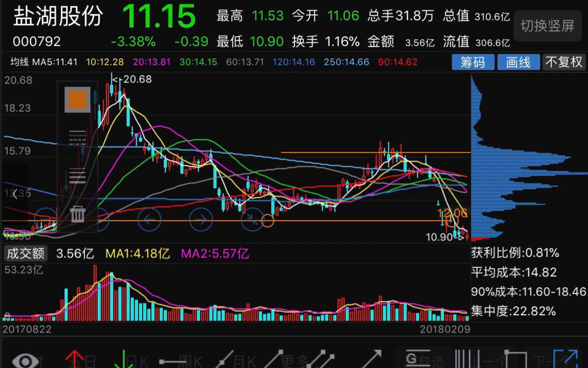Tap the stock name 盐湖股份

(x=58, y=16)
